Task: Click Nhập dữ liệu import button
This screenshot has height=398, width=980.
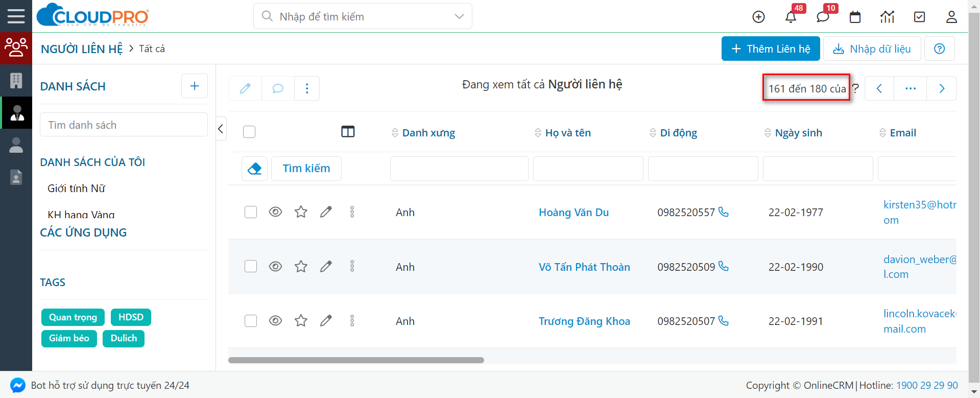Action: tap(872, 49)
